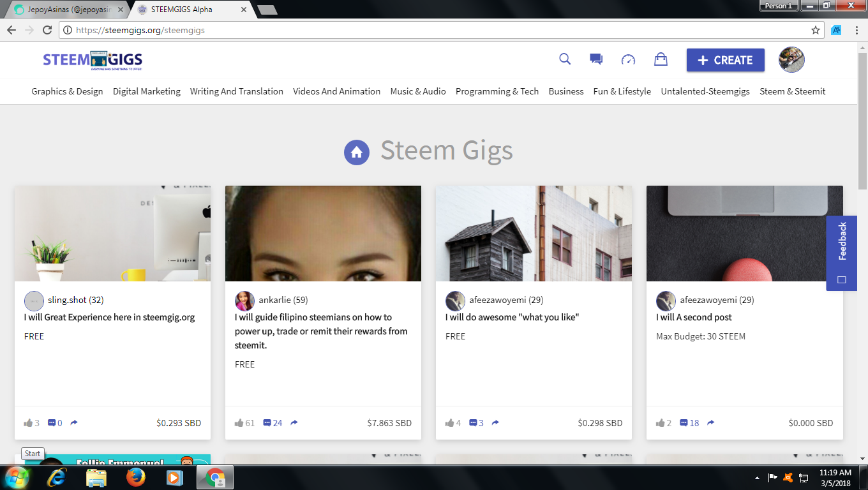Open the laptop thumbnail of 'A second post'

tap(744, 234)
